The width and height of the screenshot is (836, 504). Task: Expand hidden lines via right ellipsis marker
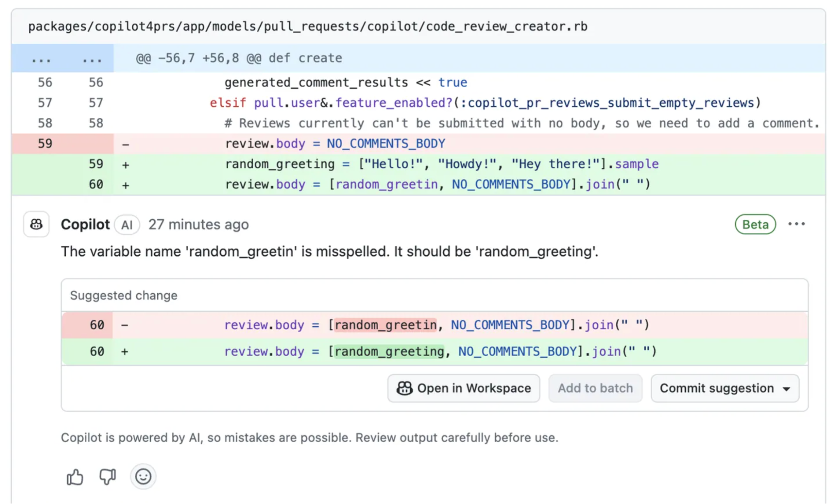(x=92, y=59)
